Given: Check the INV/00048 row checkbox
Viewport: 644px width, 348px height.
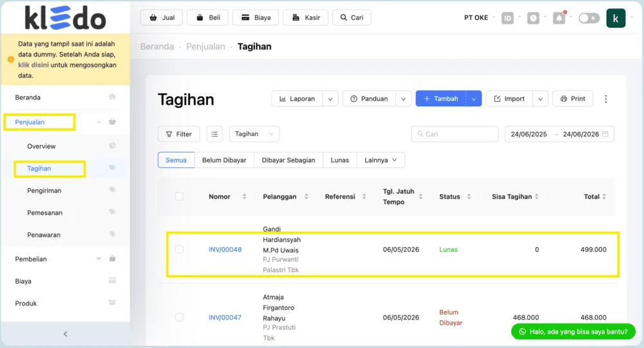Looking at the screenshot, I should [x=179, y=249].
